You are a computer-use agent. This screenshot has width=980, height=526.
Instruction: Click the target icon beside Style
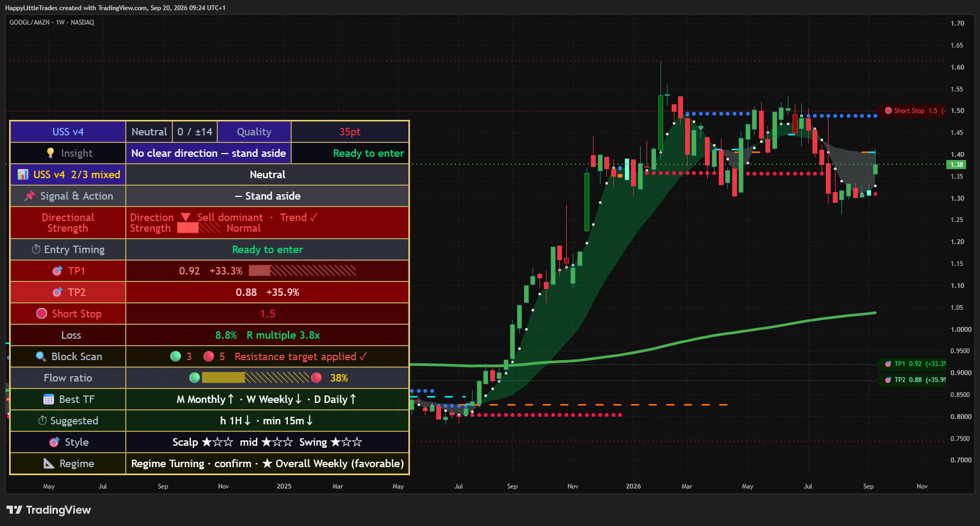[55, 442]
